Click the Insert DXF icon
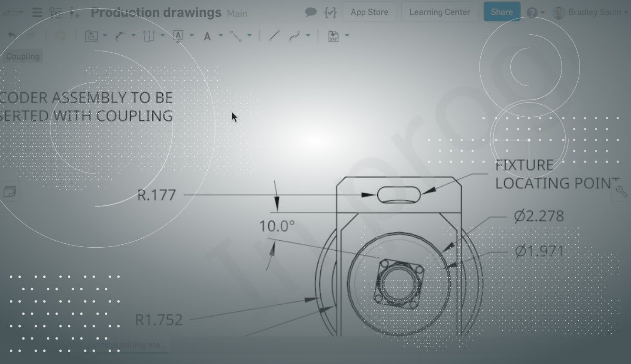This screenshot has height=364, width=631. (333, 36)
